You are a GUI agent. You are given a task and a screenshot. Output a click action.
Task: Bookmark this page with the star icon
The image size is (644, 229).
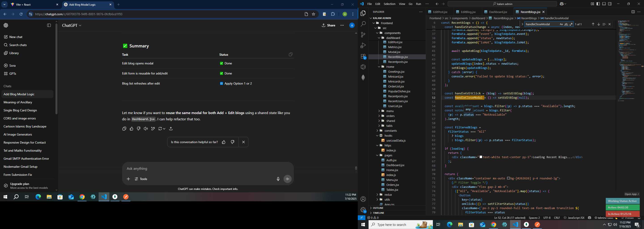coord(314,14)
